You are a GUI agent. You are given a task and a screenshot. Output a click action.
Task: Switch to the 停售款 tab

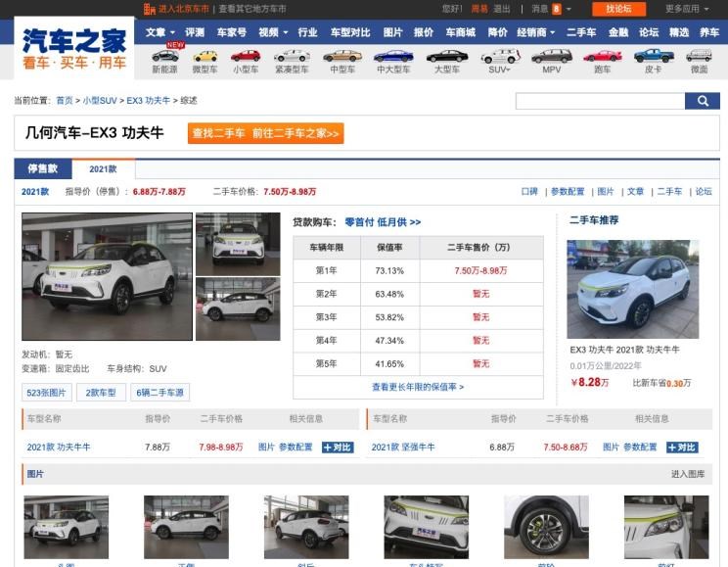(43, 168)
